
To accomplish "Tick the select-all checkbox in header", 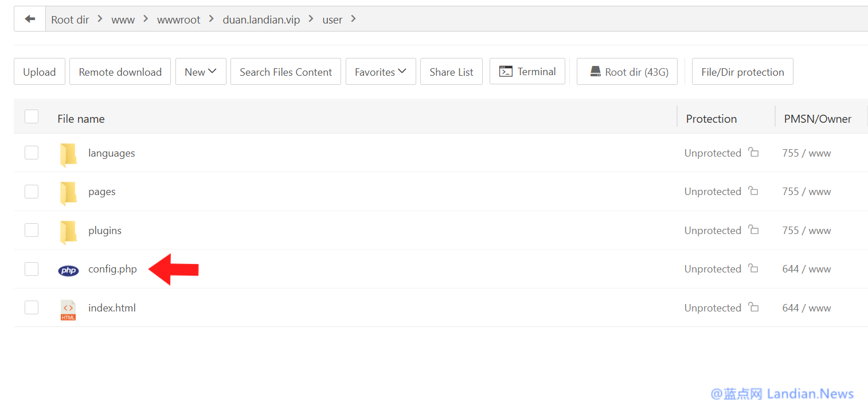I will [x=32, y=117].
